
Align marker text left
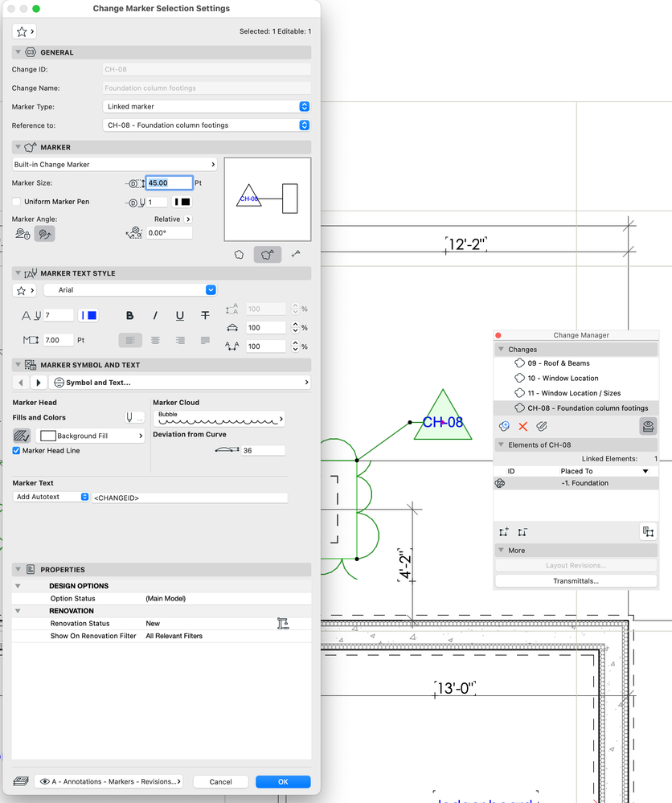(x=130, y=340)
